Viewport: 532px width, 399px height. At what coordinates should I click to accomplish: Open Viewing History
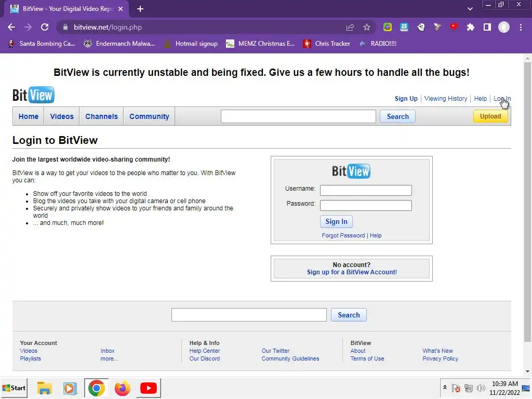445,98
